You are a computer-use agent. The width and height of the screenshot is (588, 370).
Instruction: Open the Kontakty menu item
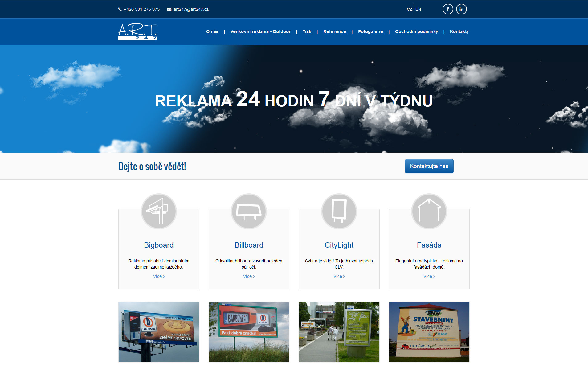click(x=459, y=31)
